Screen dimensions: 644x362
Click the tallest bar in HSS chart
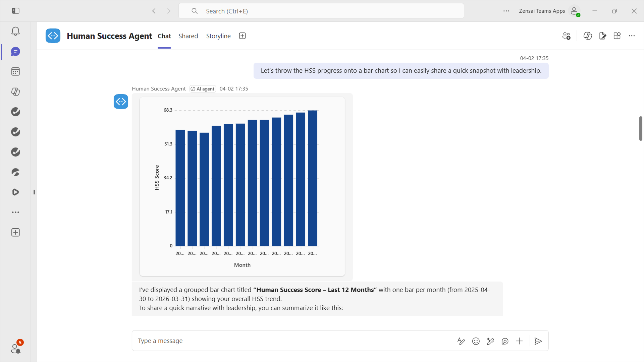tap(312, 178)
